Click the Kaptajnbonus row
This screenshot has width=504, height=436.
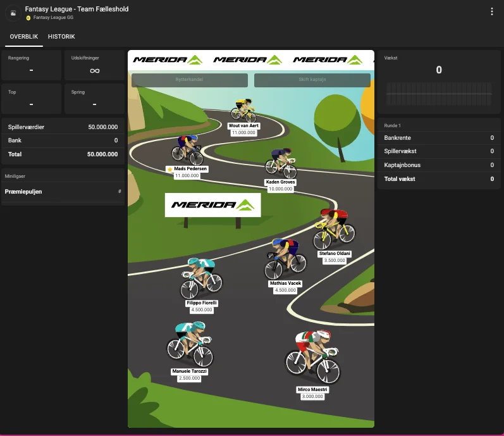click(x=439, y=165)
